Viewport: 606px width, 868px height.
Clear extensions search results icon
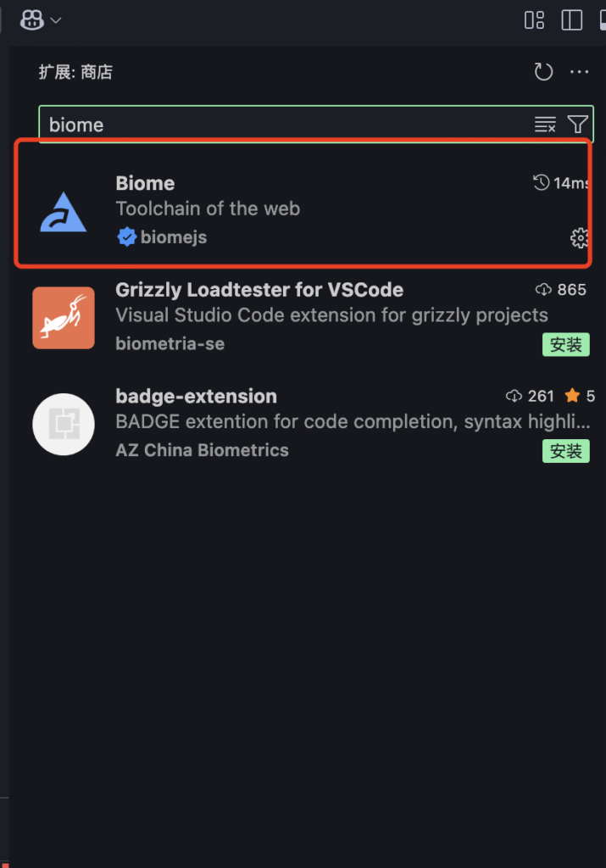tap(545, 124)
